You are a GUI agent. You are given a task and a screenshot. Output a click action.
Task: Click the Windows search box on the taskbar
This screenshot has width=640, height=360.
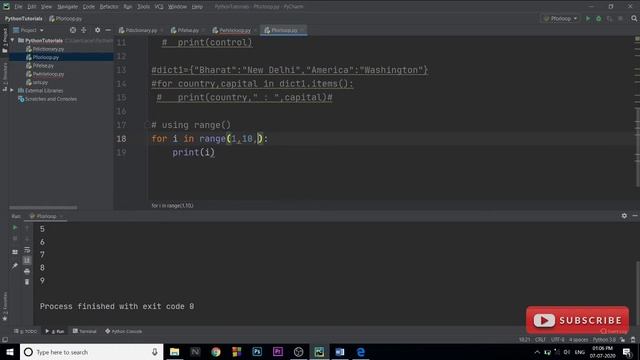[91, 352]
